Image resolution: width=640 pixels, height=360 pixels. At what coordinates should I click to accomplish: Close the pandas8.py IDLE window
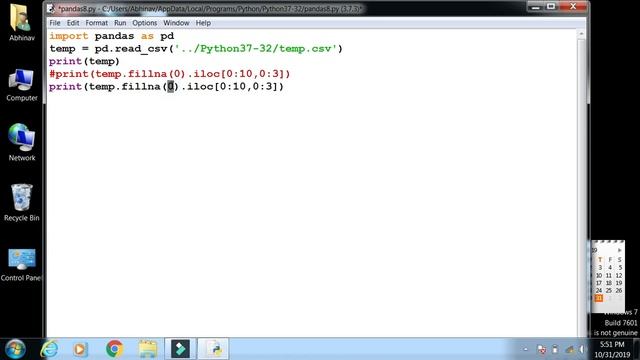pos(573,7)
